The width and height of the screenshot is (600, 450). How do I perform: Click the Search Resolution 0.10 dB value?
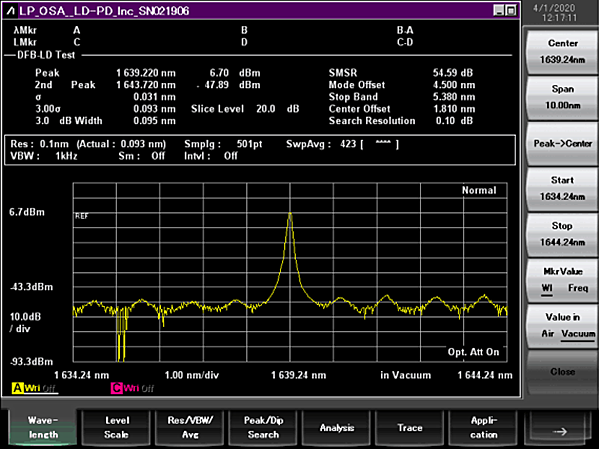[454, 121]
